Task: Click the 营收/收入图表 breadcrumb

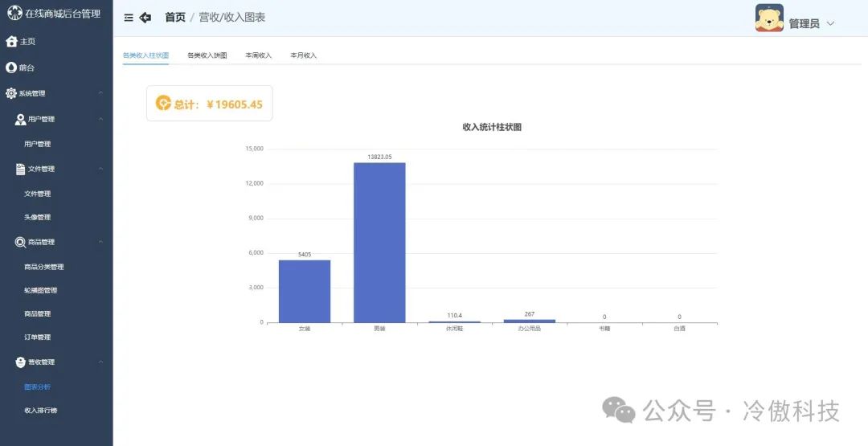Action: tap(232, 17)
